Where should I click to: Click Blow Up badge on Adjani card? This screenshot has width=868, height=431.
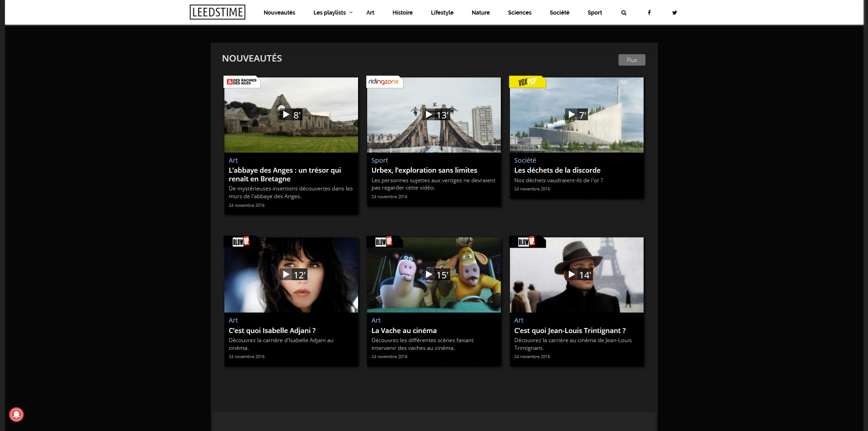coord(241,241)
